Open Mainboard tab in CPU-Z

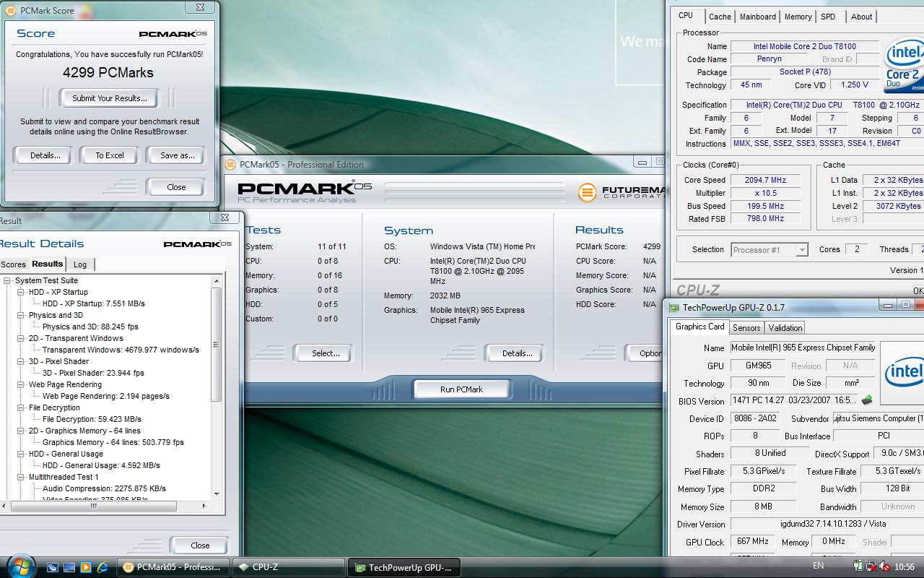point(758,17)
